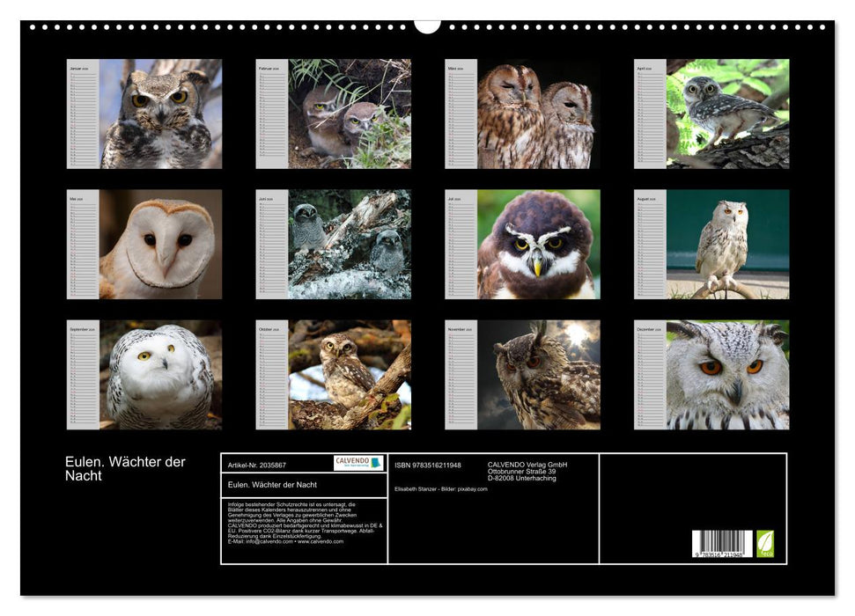Open the September snowy owl thumbnail
The width and height of the screenshot is (855, 616).
(159, 374)
